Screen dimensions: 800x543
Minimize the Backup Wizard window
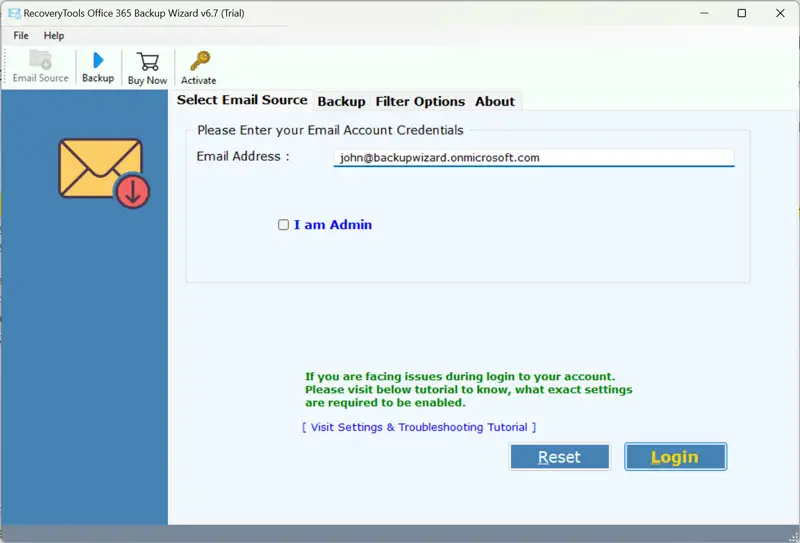704,13
